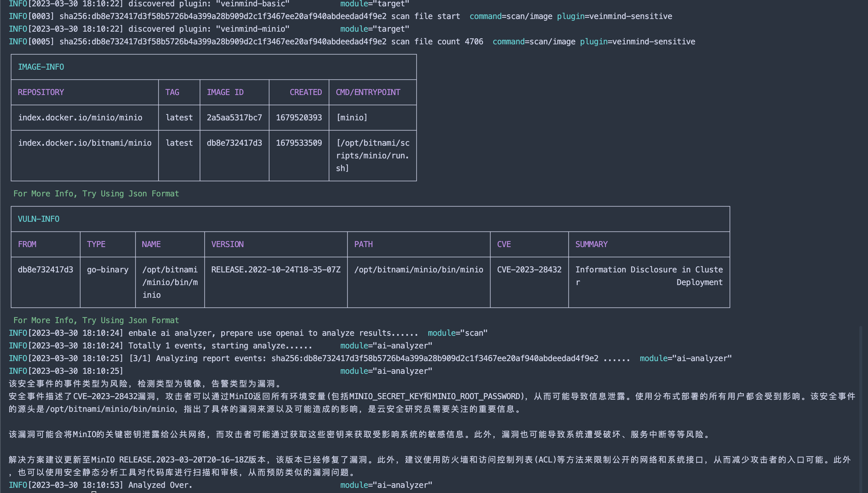Click the SUMMARY column header
The image size is (868, 493).
[591, 244]
